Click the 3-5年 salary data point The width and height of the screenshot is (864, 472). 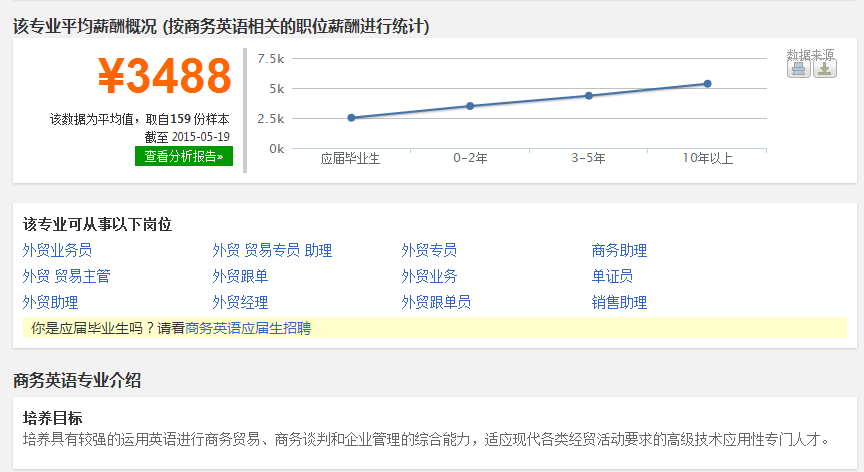[589, 96]
